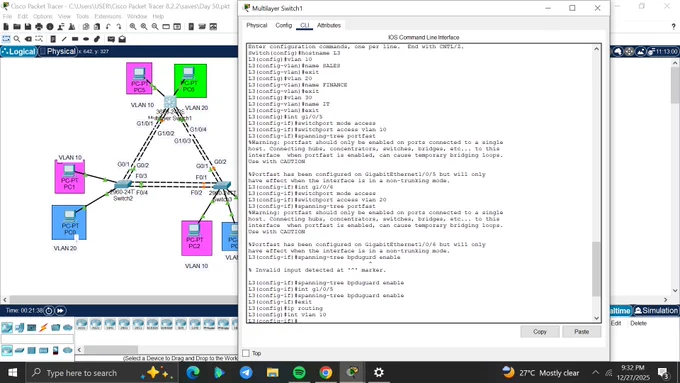Click the CLI scrollbar down arrow
Viewport: 680px width, 383px height.
pyautogui.click(x=596, y=318)
